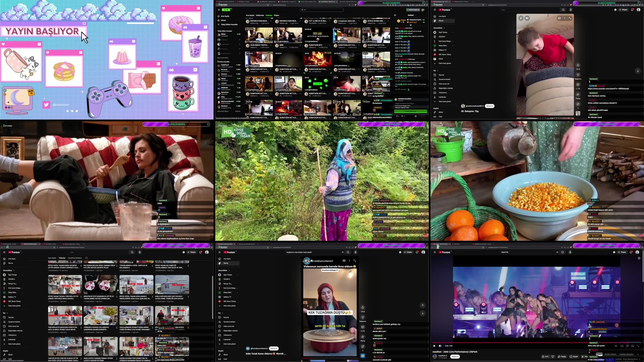Expand the Abonelikler section chevron
The image size is (644, 362).
(229, 270)
